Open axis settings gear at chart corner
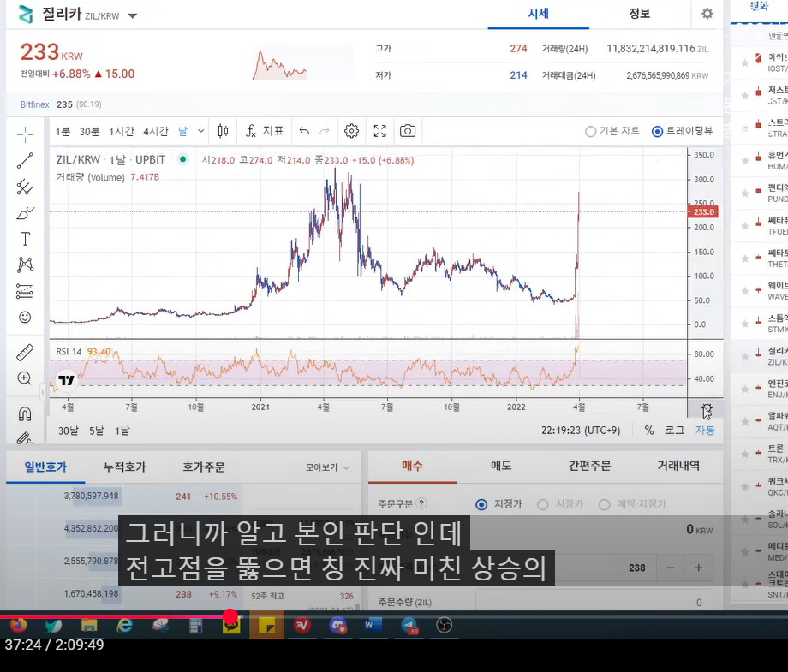 (x=707, y=407)
